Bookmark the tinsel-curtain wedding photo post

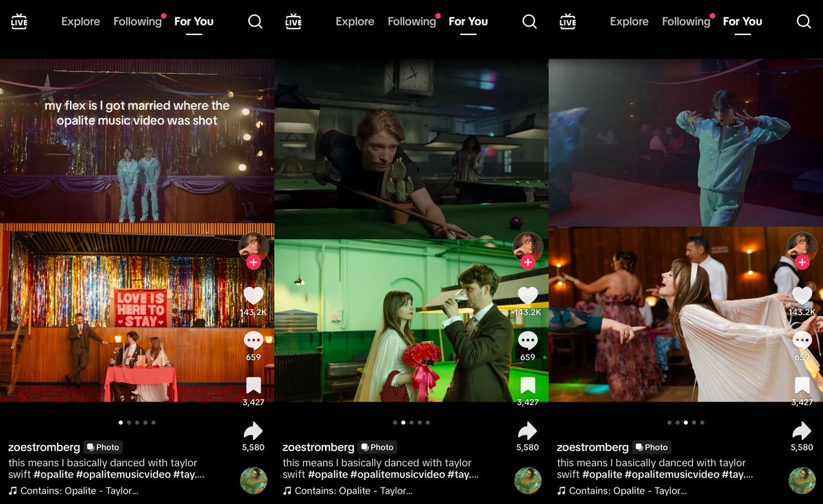click(x=254, y=385)
